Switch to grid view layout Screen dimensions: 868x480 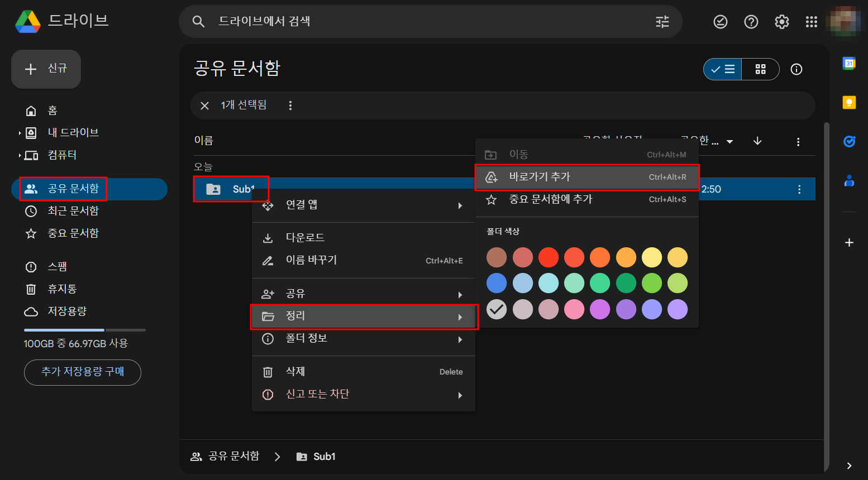click(x=760, y=69)
